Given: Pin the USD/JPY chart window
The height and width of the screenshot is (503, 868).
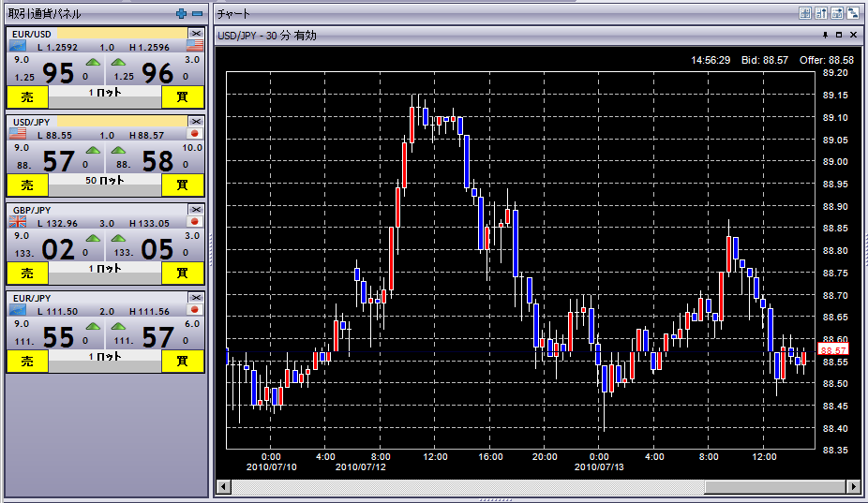Looking at the screenshot, I should (x=825, y=35).
